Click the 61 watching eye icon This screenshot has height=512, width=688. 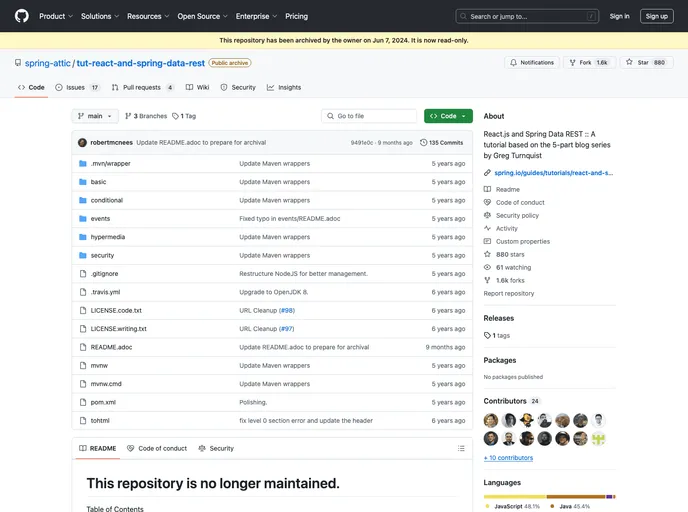[487, 267]
